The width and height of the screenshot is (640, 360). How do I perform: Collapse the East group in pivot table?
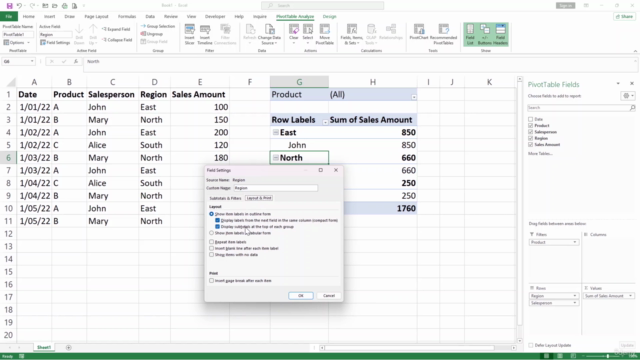coord(276,132)
